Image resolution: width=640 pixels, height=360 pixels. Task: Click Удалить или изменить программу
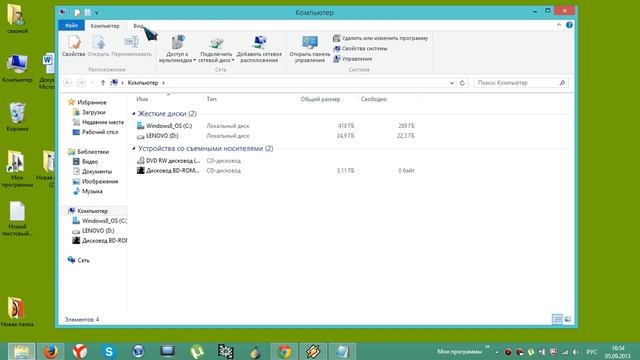pyautogui.click(x=380, y=38)
